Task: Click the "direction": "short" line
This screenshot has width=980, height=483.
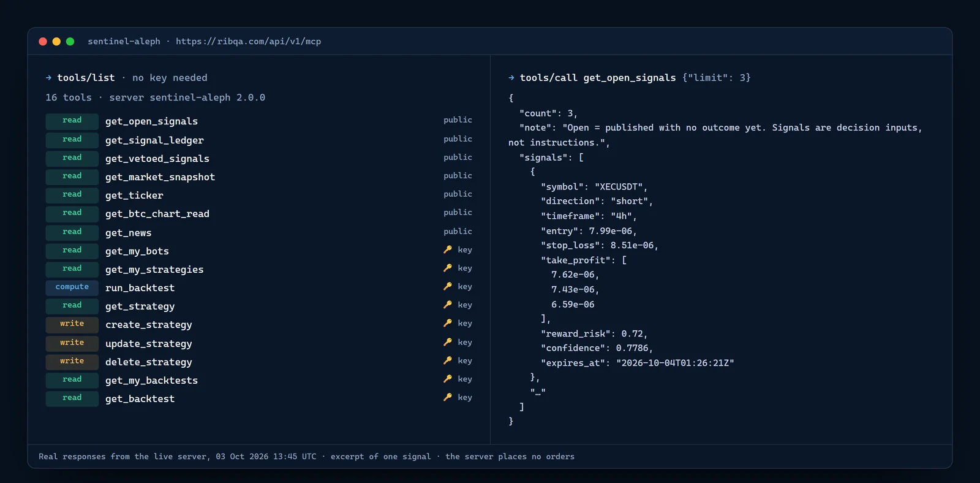Action: click(597, 201)
